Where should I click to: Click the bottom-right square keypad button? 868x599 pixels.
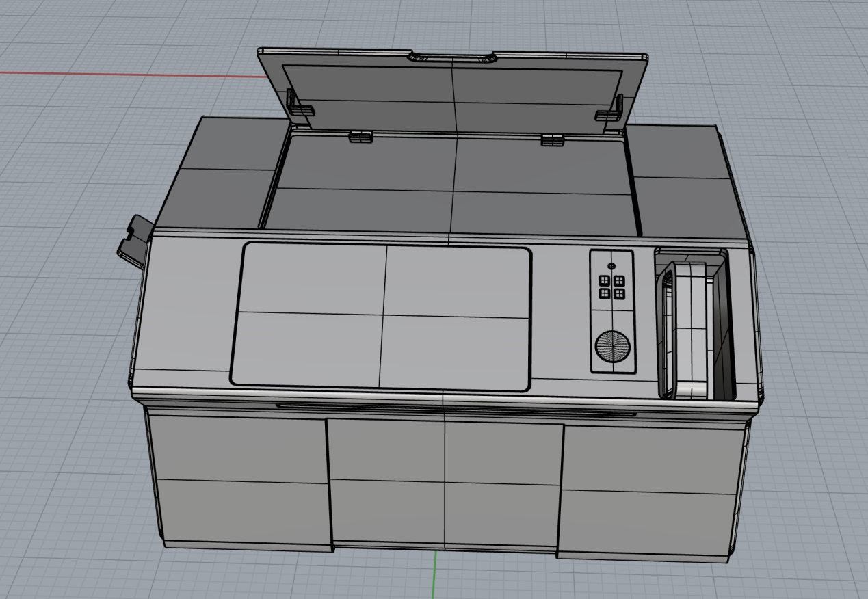tap(620, 294)
